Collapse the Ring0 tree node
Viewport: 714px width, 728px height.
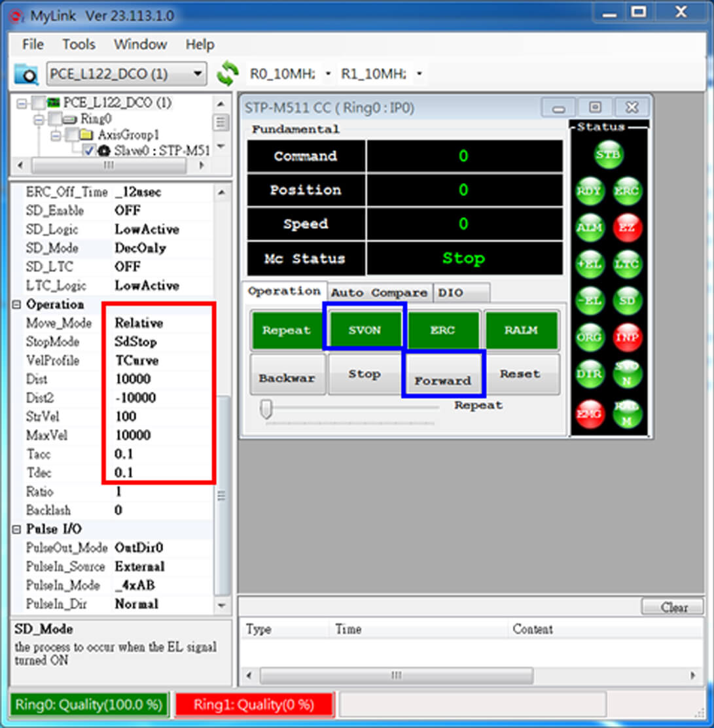pyautogui.click(x=39, y=119)
